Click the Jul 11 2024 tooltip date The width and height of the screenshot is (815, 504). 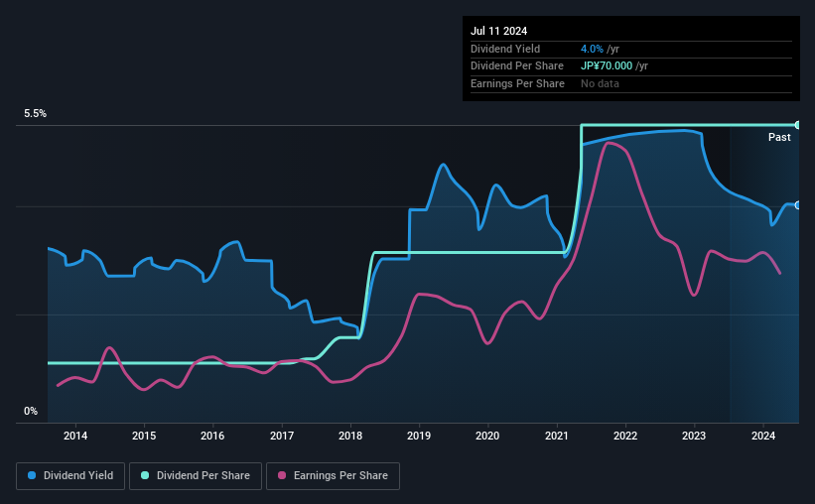(498, 31)
